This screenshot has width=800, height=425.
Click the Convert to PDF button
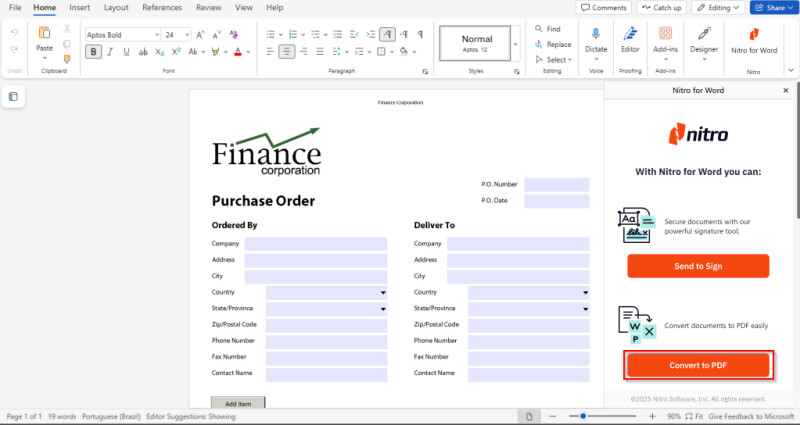[698, 365]
